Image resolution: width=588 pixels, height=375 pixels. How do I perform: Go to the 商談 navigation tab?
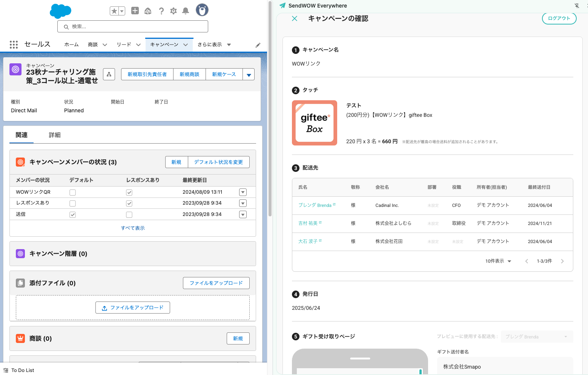93,44
